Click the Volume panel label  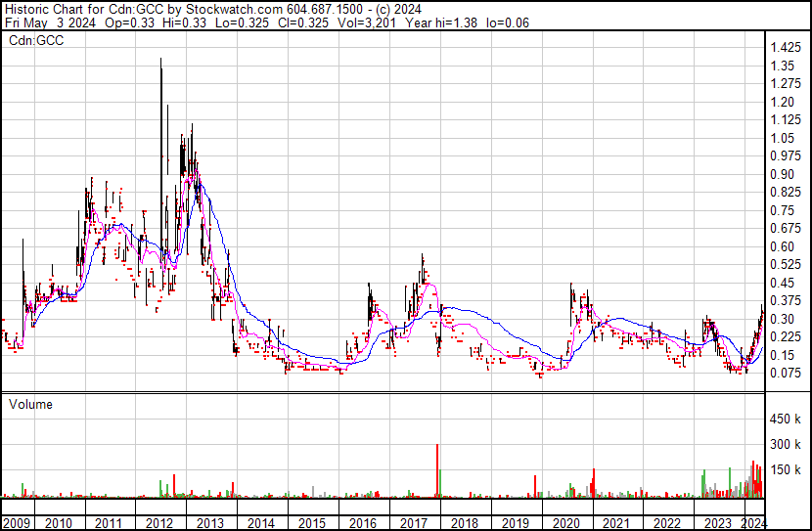(30, 404)
